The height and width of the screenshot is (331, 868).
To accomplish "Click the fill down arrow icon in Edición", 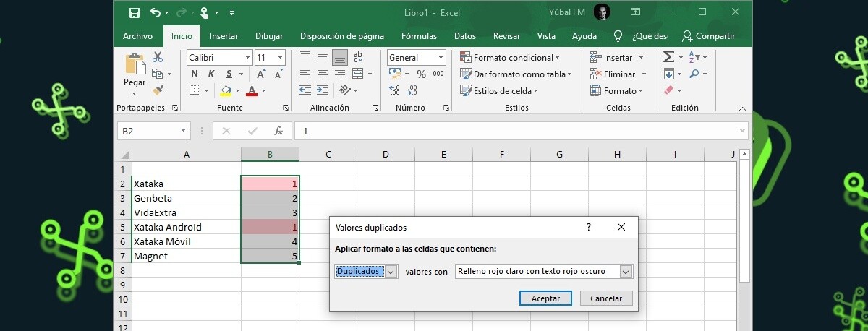I will click(668, 74).
